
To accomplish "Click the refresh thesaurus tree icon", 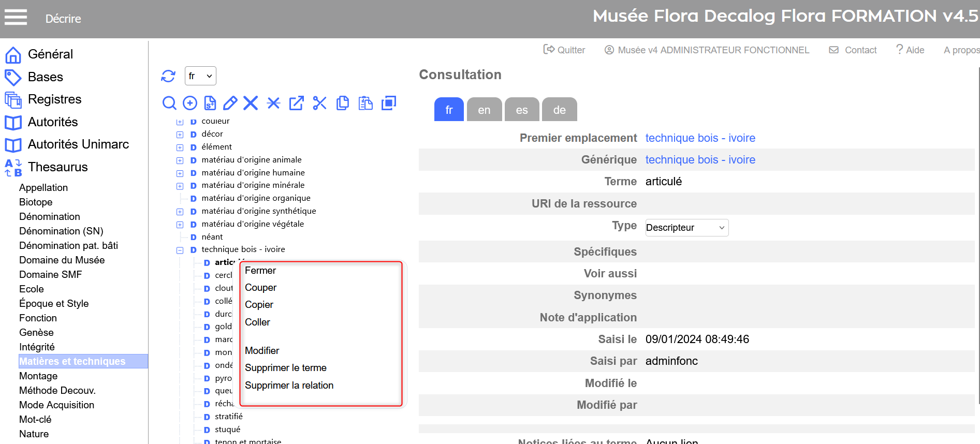I will pyautogui.click(x=168, y=76).
